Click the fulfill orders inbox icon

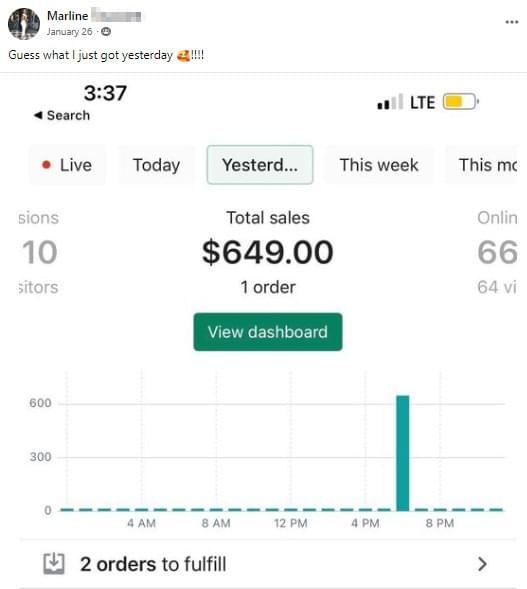tap(54, 563)
